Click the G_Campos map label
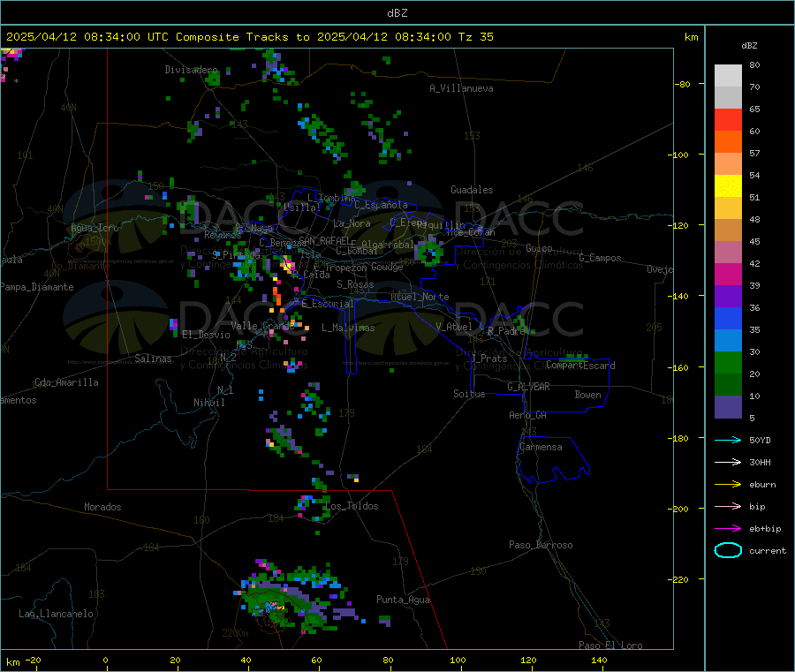The image size is (795, 672). tap(600, 258)
